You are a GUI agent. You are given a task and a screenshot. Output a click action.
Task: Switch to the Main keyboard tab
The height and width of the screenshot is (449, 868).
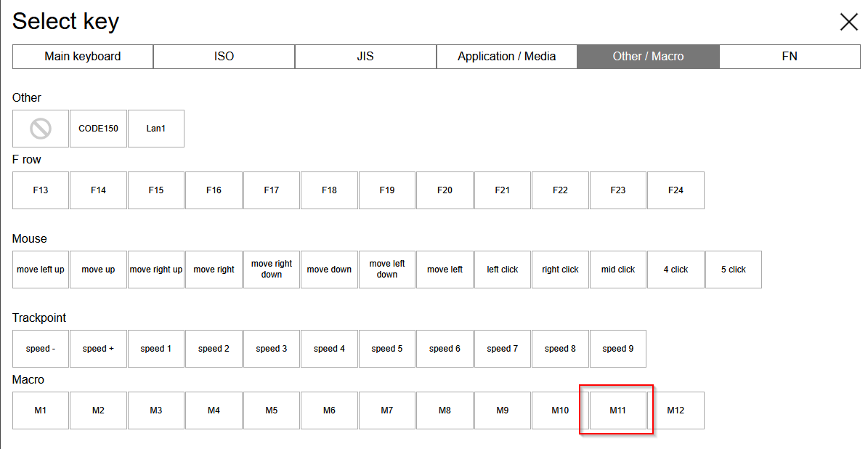point(83,57)
